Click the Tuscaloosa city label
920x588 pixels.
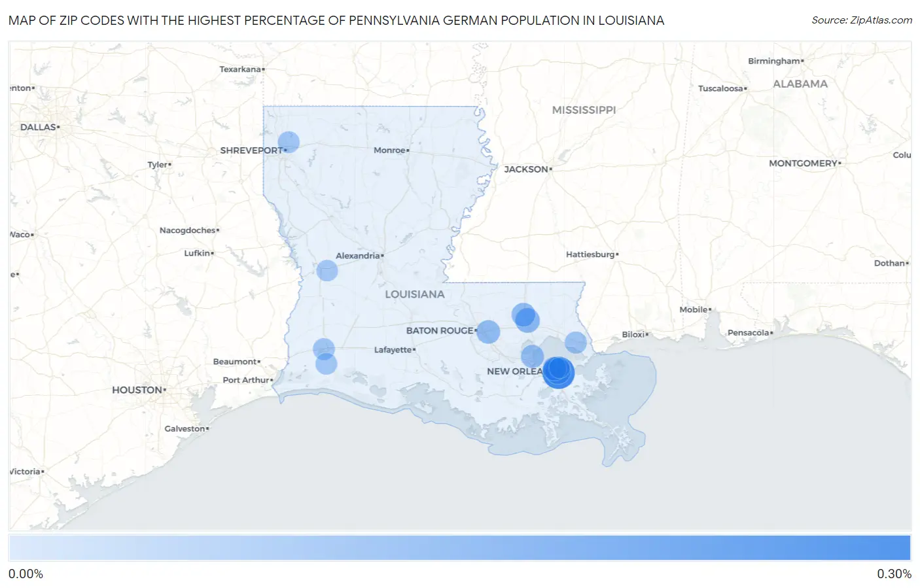[x=720, y=88]
